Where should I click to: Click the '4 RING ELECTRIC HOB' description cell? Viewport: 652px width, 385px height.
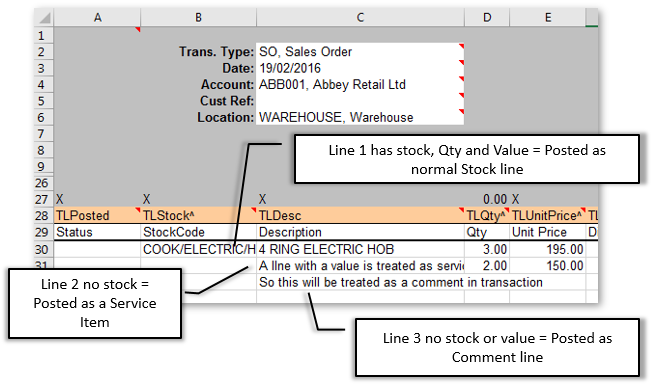pyautogui.click(x=360, y=249)
